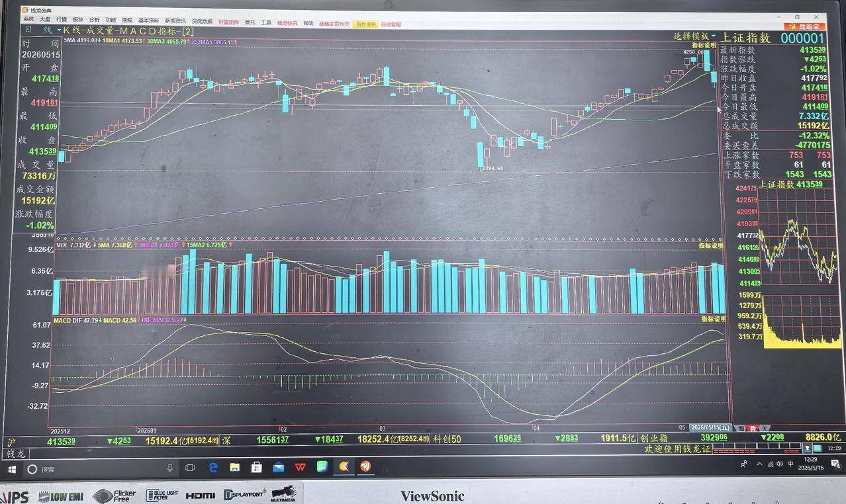Expand the 日线 period dropdown arrow
The width and height of the screenshot is (846, 504).
pos(59,30)
